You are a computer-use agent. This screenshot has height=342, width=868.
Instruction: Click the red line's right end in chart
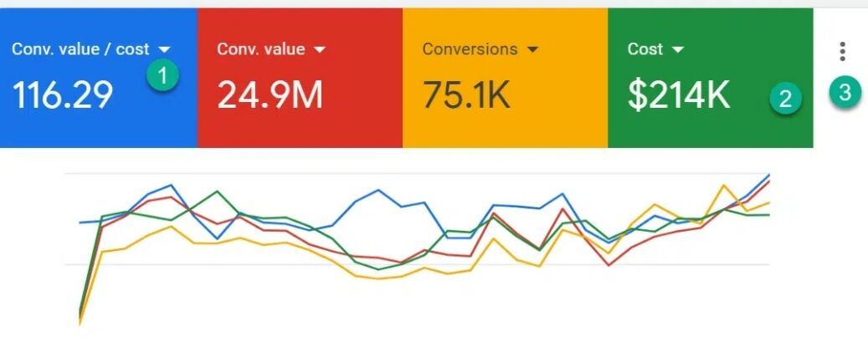(768, 181)
